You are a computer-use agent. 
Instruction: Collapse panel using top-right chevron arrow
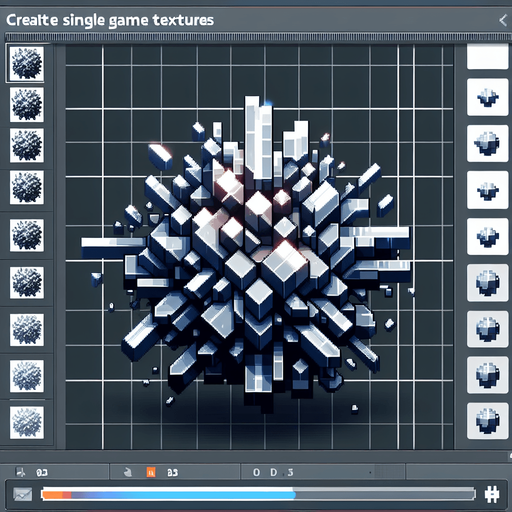(x=503, y=21)
